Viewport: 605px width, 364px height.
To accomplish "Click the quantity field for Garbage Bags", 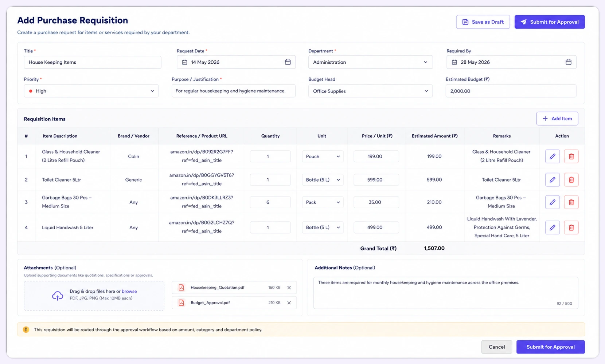I will click(270, 202).
